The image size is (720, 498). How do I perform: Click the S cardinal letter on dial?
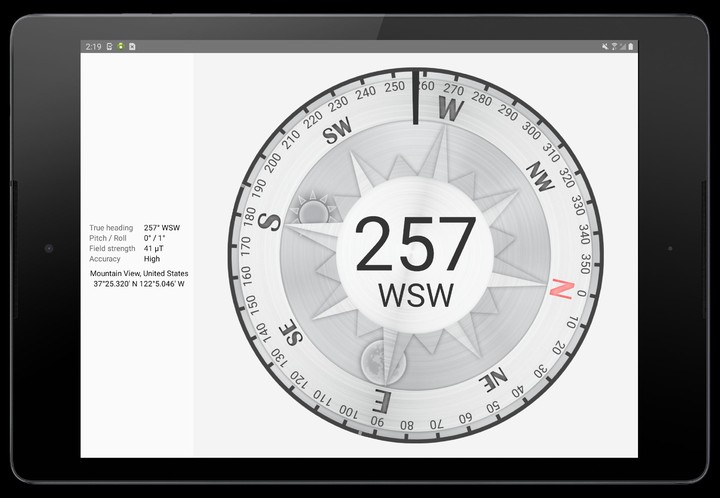click(x=269, y=221)
